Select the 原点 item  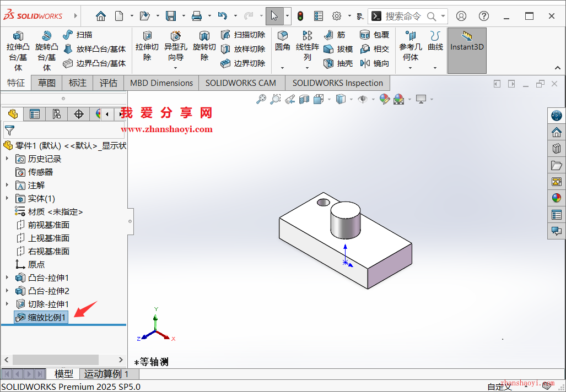pos(30,264)
